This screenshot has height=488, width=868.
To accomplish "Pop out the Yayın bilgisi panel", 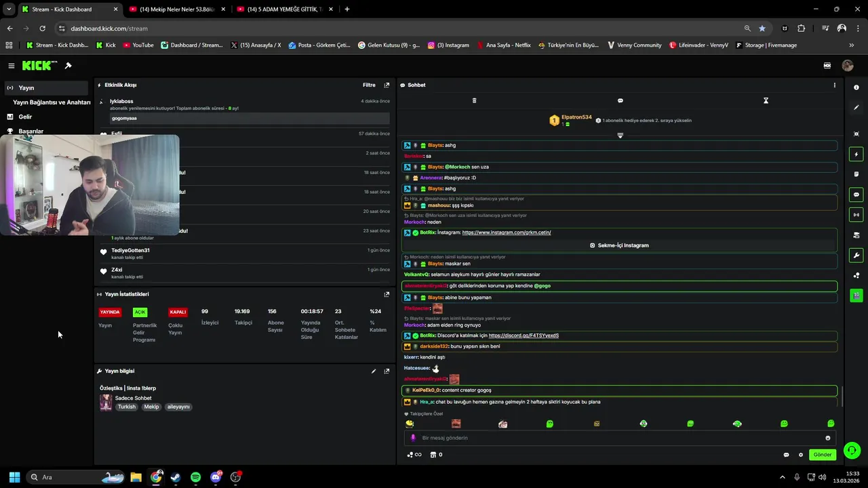I will (387, 371).
